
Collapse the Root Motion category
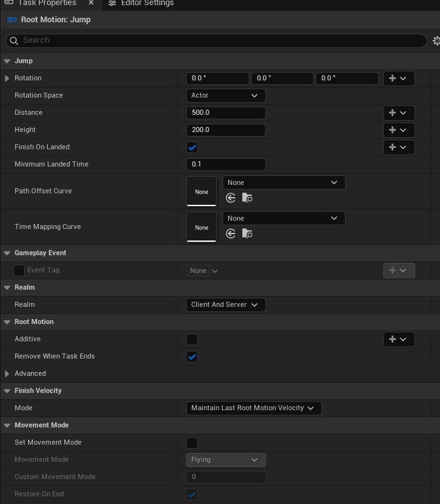[7, 322]
